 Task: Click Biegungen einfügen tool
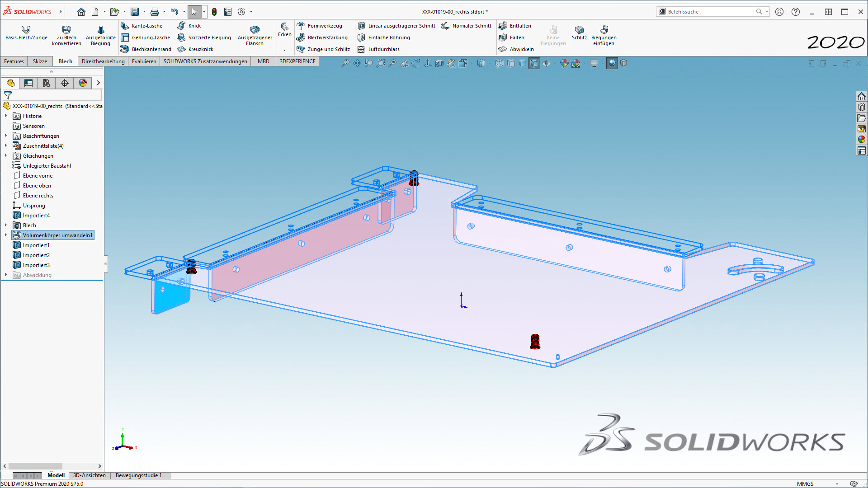(604, 35)
